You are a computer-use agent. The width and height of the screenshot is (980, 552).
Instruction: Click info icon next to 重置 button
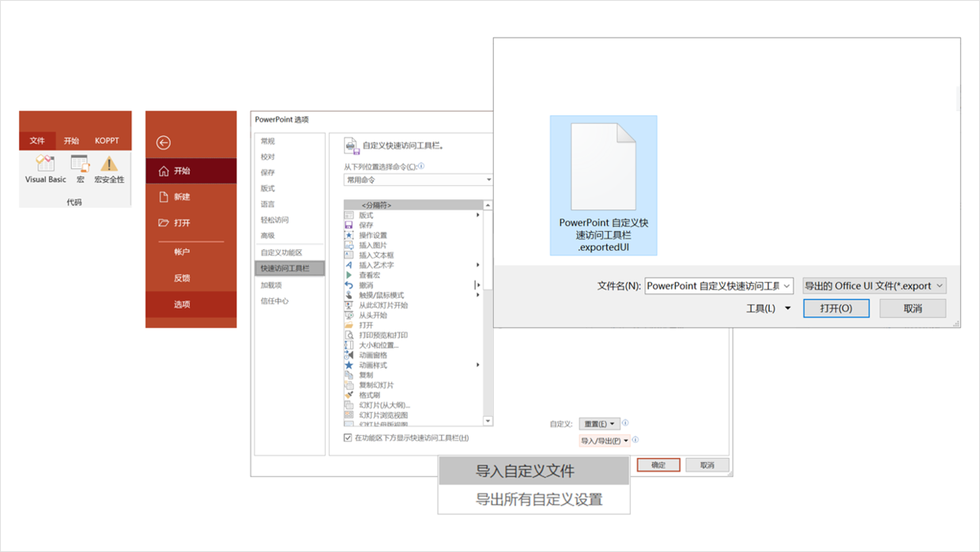(x=625, y=423)
